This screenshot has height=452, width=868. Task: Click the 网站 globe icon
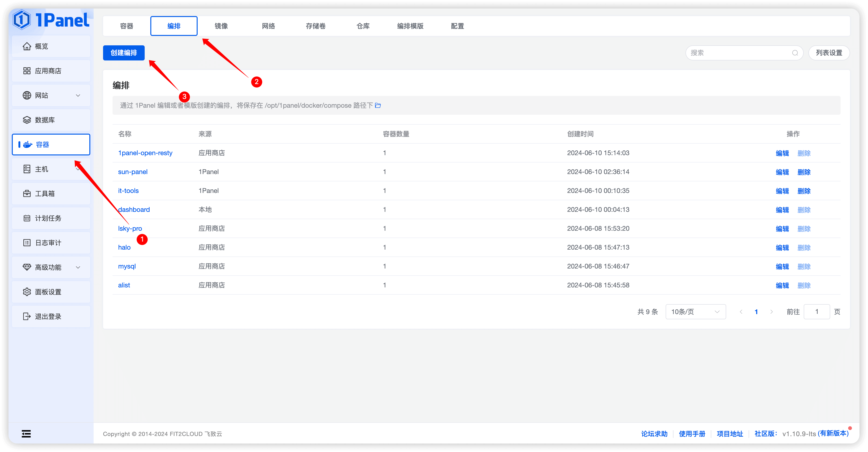click(27, 95)
